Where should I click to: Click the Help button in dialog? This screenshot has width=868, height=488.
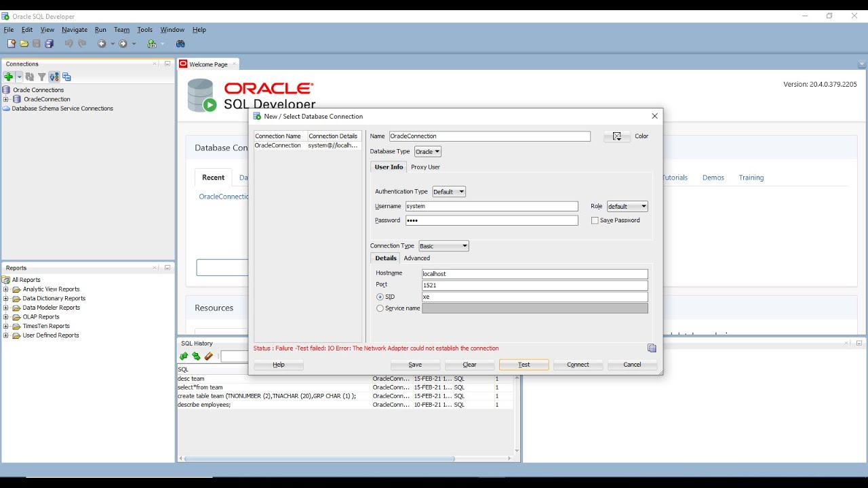coord(279,365)
